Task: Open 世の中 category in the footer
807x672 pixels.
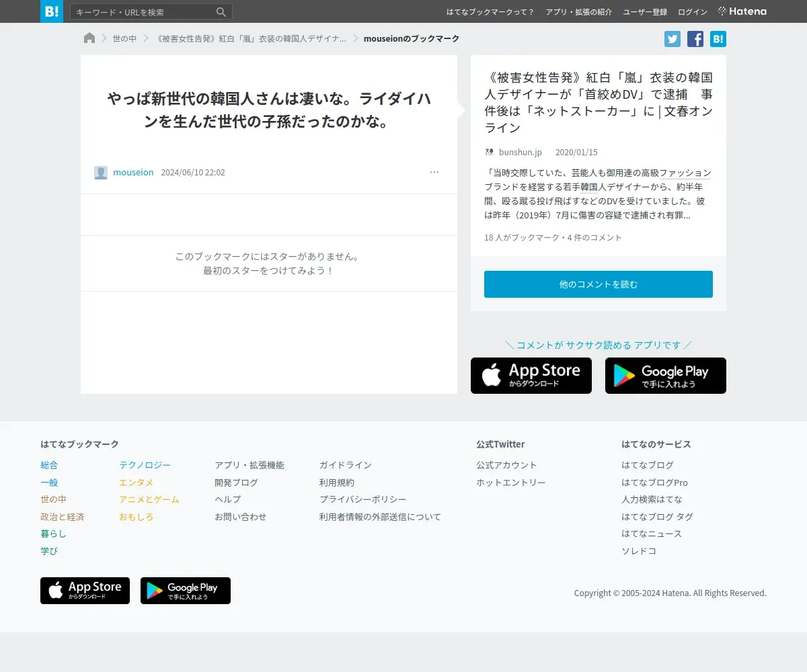Action: (x=53, y=499)
